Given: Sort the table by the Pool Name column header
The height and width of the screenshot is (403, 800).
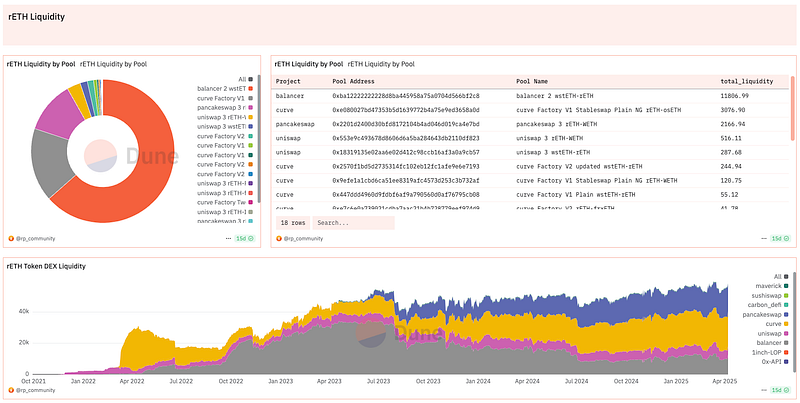Looking at the screenshot, I should point(532,81).
